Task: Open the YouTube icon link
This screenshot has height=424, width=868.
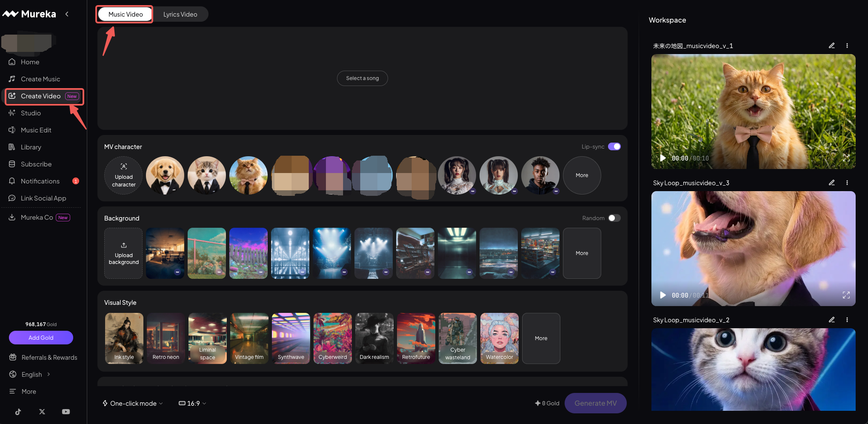Action: tap(66, 412)
